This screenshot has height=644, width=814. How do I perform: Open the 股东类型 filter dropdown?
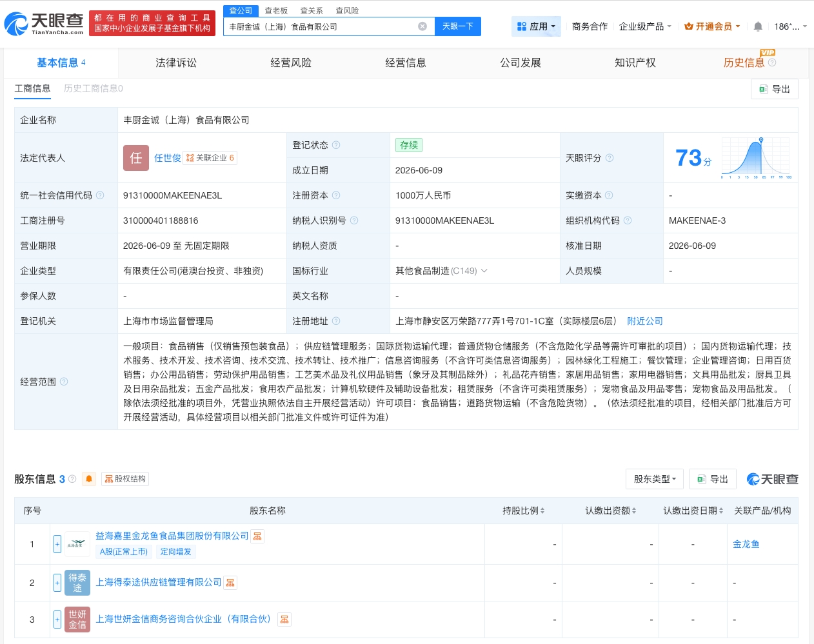pyautogui.click(x=654, y=479)
